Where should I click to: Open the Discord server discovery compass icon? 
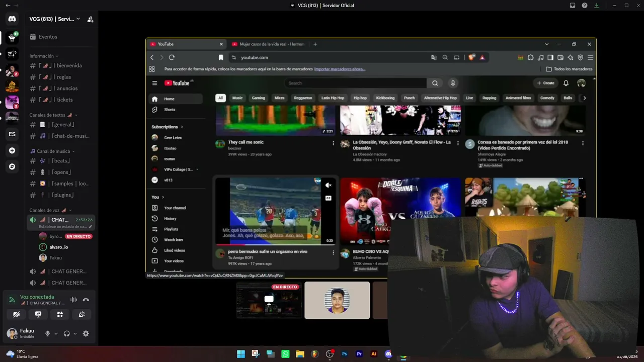pyautogui.click(x=12, y=166)
